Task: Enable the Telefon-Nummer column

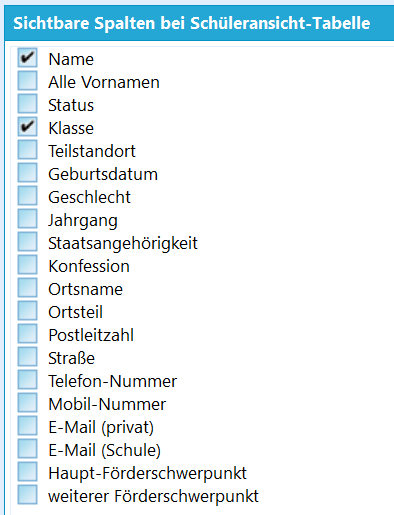Action: click(27, 380)
